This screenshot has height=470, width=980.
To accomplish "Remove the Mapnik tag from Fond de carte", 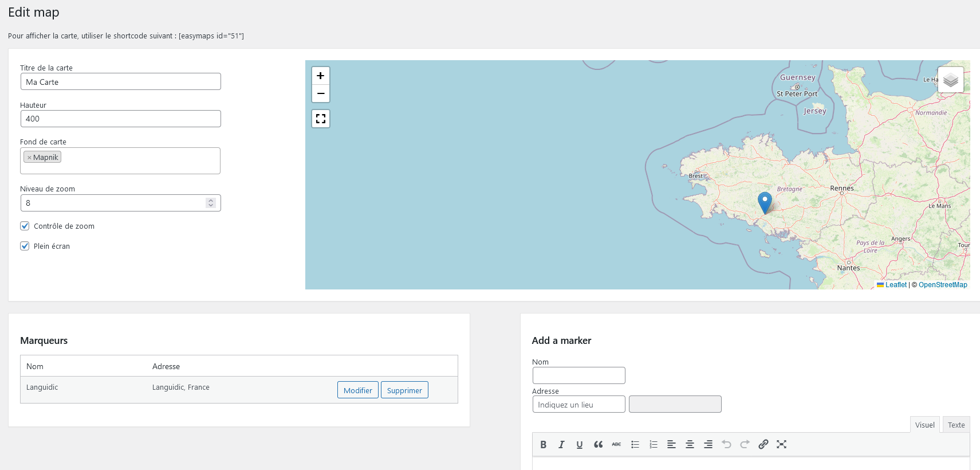I will tap(29, 158).
